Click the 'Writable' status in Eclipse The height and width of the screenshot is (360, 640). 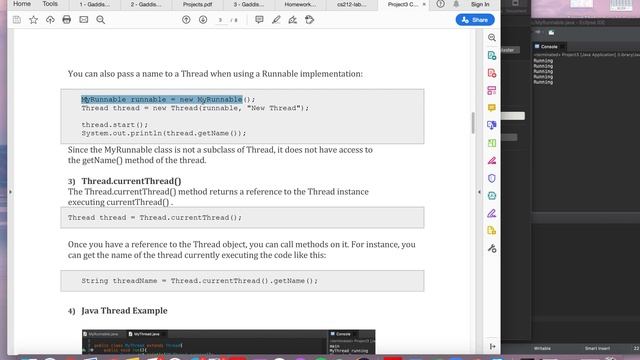pos(542,348)
